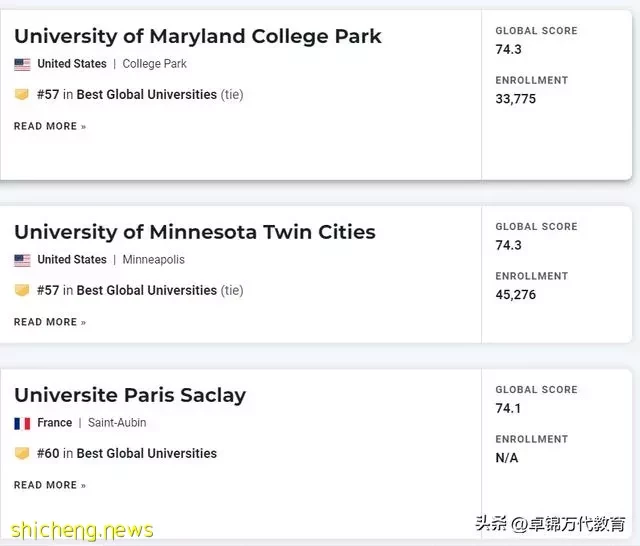Open Universite Paris Saclay title link
Image resolution: width=640 pixels, height=546 pixels.
(x=130, y=395)
